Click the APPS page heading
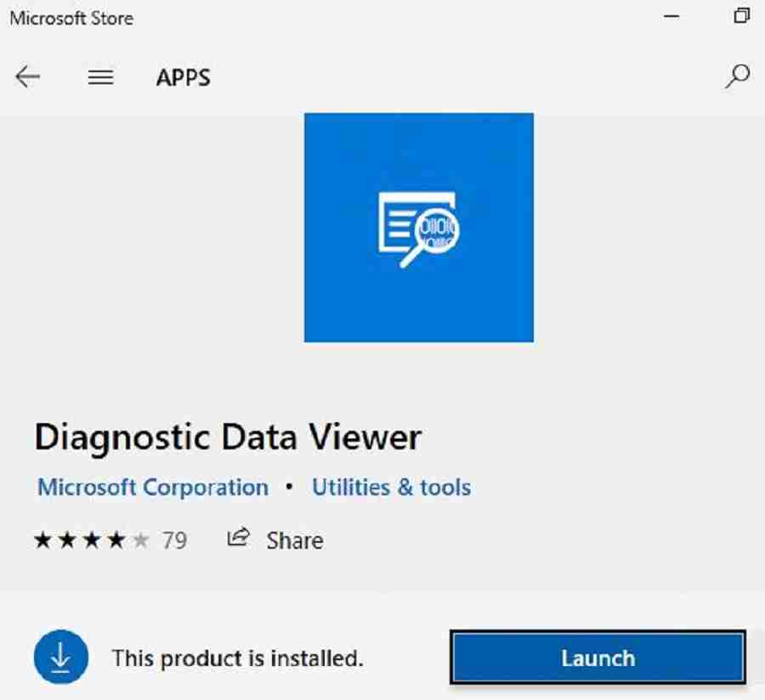Image resolution: width=765 pixels, height=700 pixels. (184, 77)
